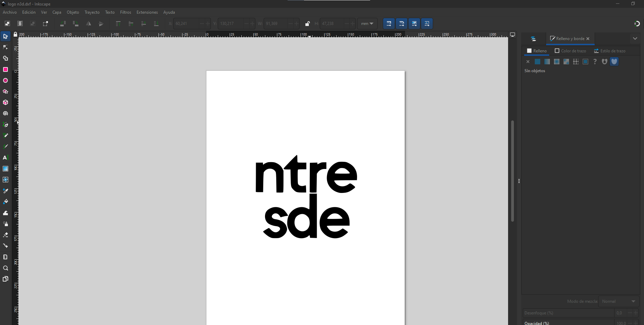Choose linear gradient fill

(547, 62)
